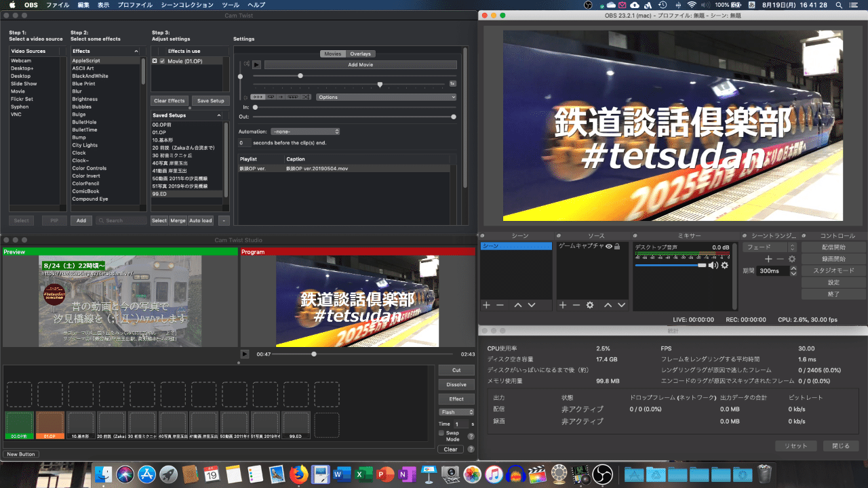The image size is (868, 488).
Task: Add a scene transition in OBS
Action: point(768,259)
